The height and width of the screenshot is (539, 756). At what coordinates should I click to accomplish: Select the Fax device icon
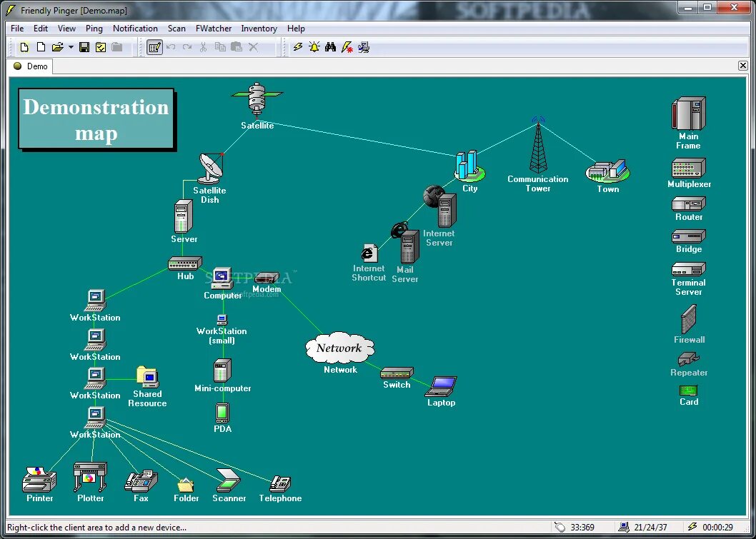141,480
